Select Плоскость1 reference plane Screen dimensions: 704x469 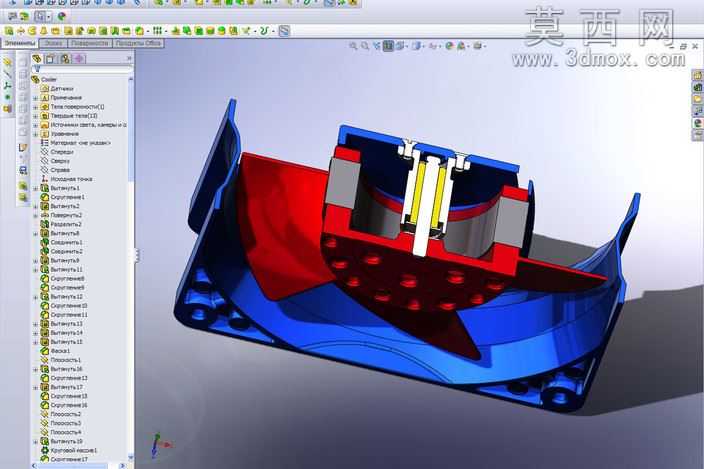point(61,360)
